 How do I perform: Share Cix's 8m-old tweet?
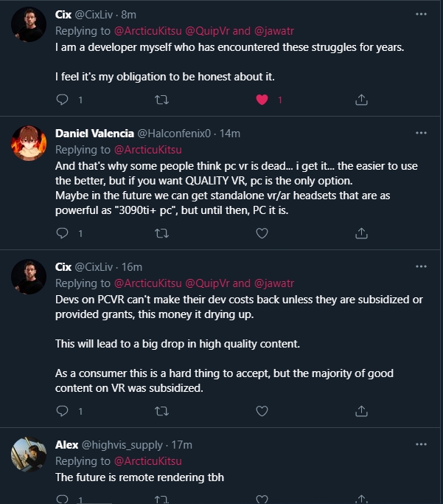pos(361,100)
